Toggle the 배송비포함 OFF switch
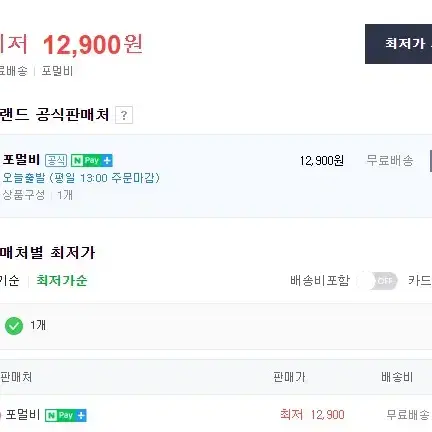 [377, 281]
